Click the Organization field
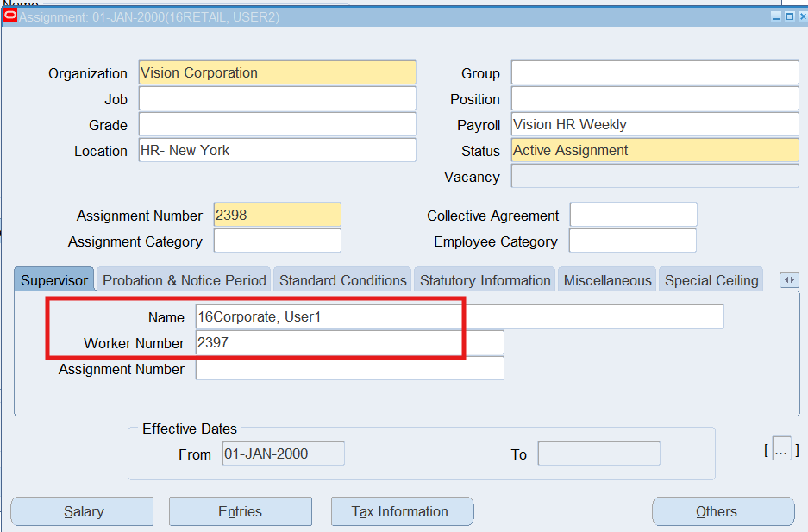Screen dimensions: 808x532 (277, 73)
